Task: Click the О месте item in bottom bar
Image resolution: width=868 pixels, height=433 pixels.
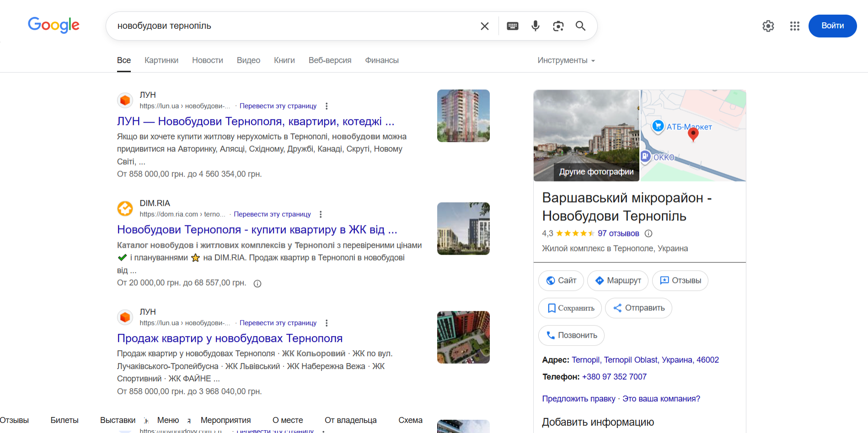Action: click(288, 421)
